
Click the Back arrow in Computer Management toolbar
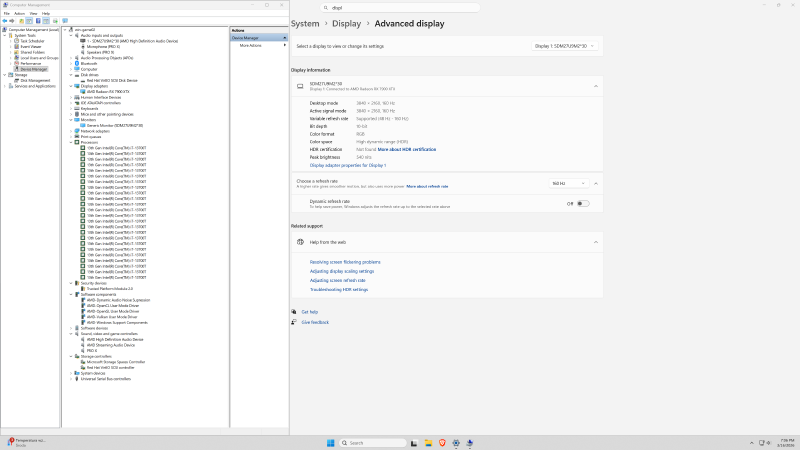5,21
